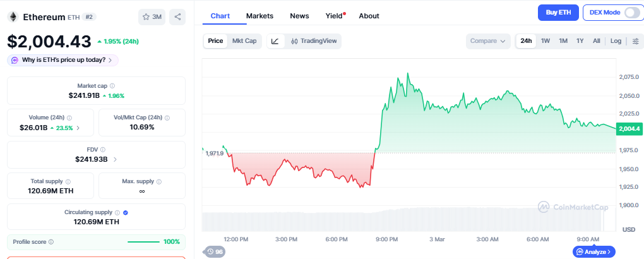The width and height of the screenshot is (644, 259).
Task: Select the Price chart toggle
Action: click(215, 41)
